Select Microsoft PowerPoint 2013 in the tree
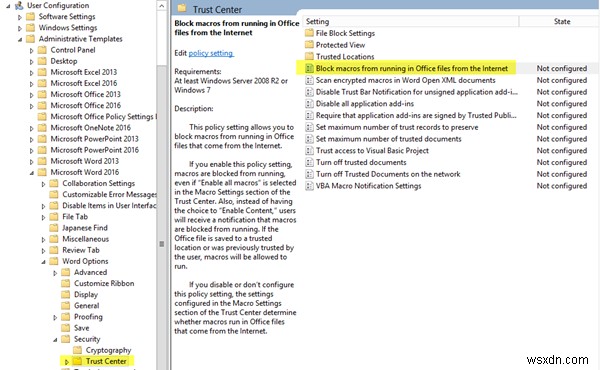The height and width of the screenshot is (370, 600). [95, 139]
